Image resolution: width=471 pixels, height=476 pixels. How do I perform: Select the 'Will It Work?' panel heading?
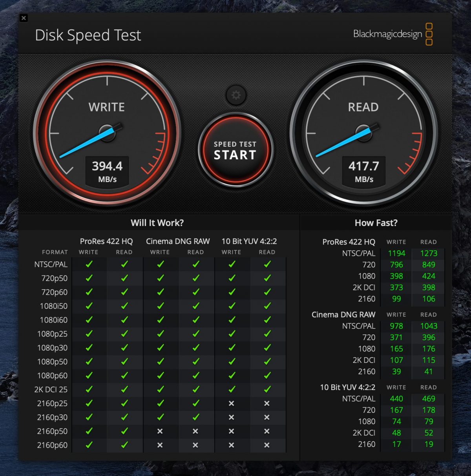pyautogui.click(x=157, y=223)
